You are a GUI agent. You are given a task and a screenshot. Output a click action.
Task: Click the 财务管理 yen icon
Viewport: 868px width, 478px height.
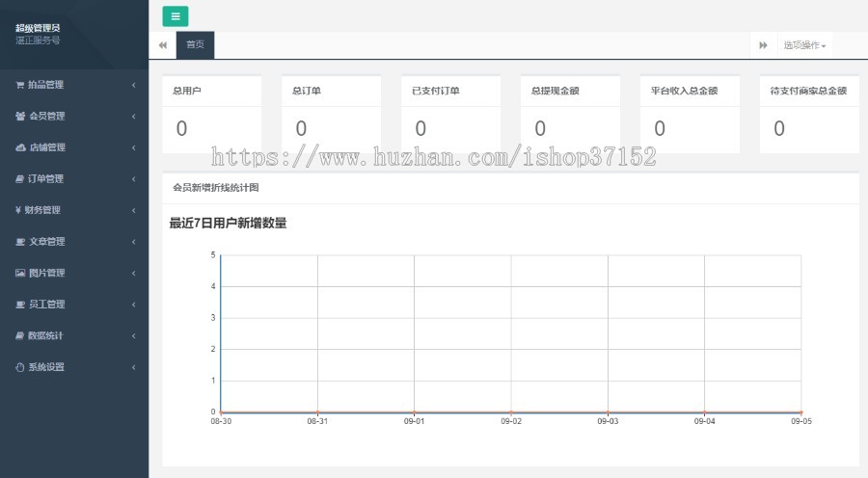18,210
